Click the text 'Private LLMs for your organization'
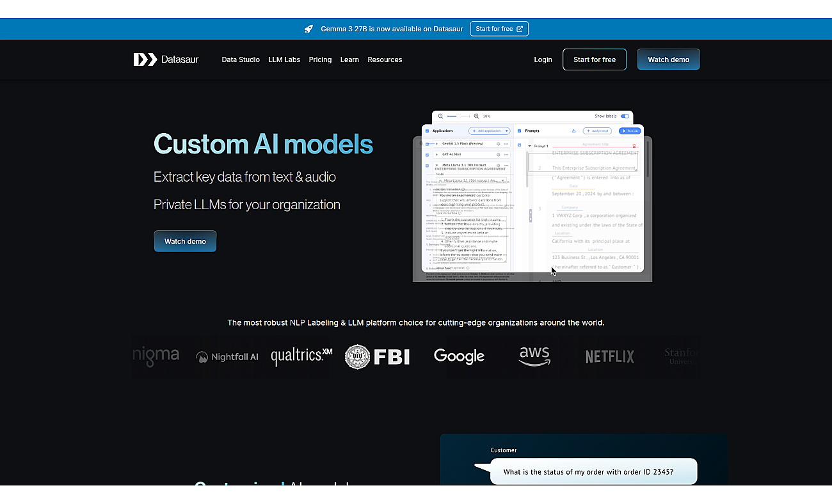Image resolution: width=832 pixels, height=504 pixels. (x=247, y=205)
